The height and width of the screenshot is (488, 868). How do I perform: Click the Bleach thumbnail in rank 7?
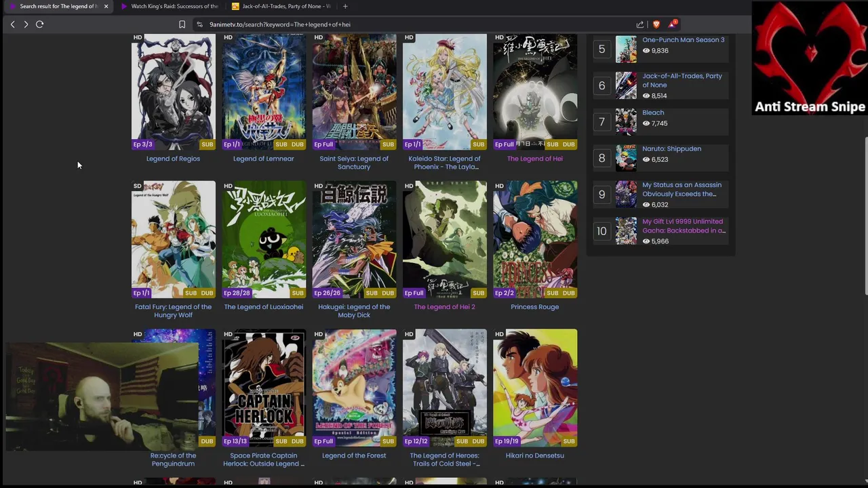click(626, 122)
